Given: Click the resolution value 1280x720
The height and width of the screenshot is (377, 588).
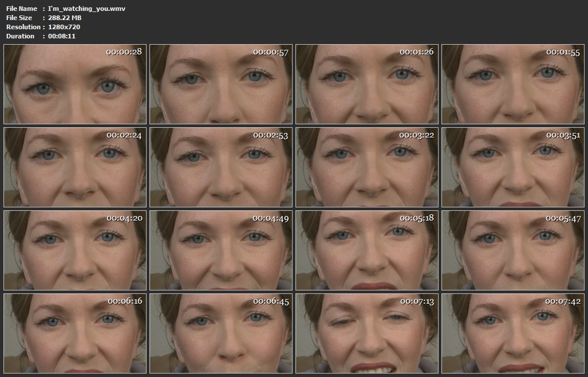Looking at the screenshot, I should tap(64, 27).
